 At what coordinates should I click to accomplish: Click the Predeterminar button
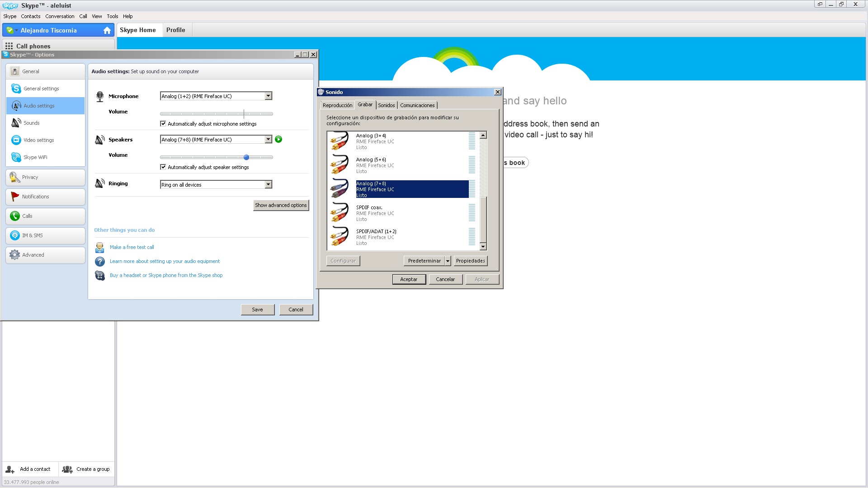pyautogui.click(x=425, y=261)
